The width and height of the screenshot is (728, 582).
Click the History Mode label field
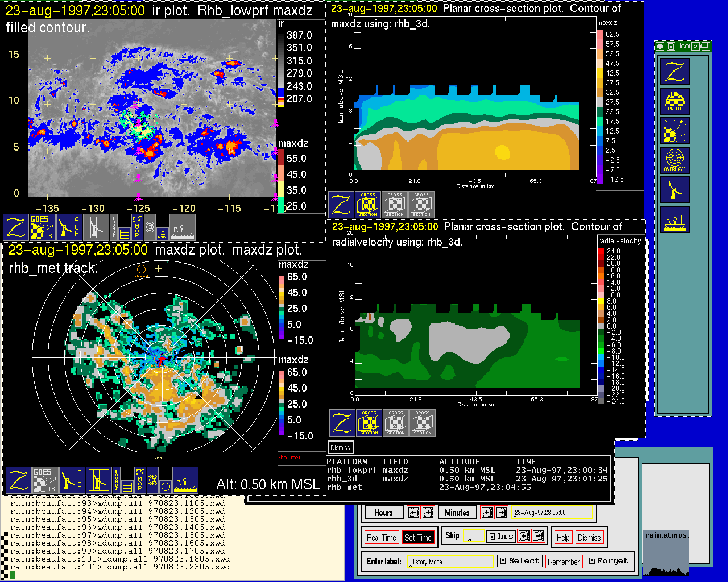tap(450, 562)
